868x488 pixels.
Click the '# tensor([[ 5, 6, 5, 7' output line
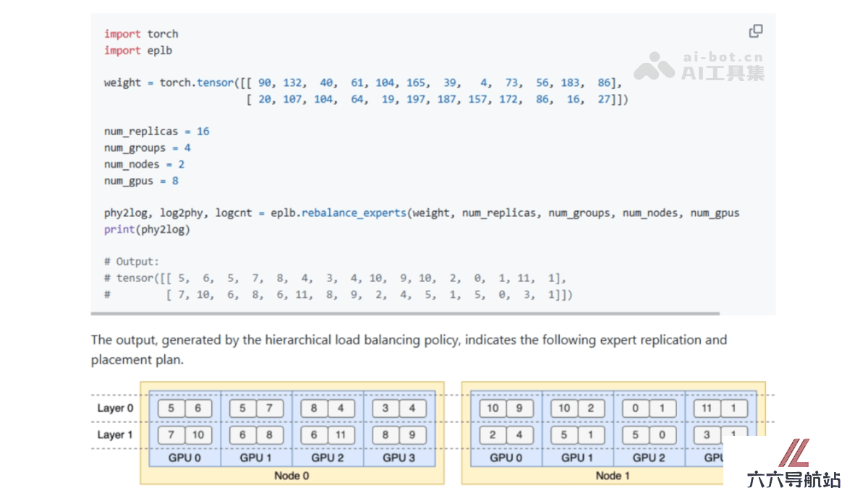pyautogui.click(x=336, y=278)
